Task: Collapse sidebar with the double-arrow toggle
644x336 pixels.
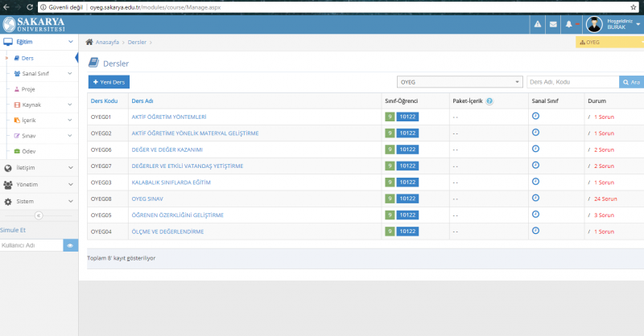Action: click(39, 215)
